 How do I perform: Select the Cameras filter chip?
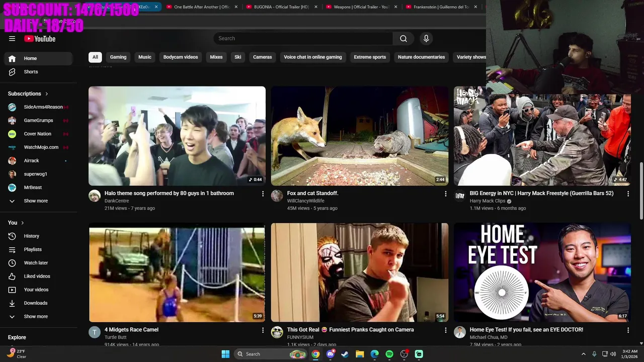(x=263, y=57)
